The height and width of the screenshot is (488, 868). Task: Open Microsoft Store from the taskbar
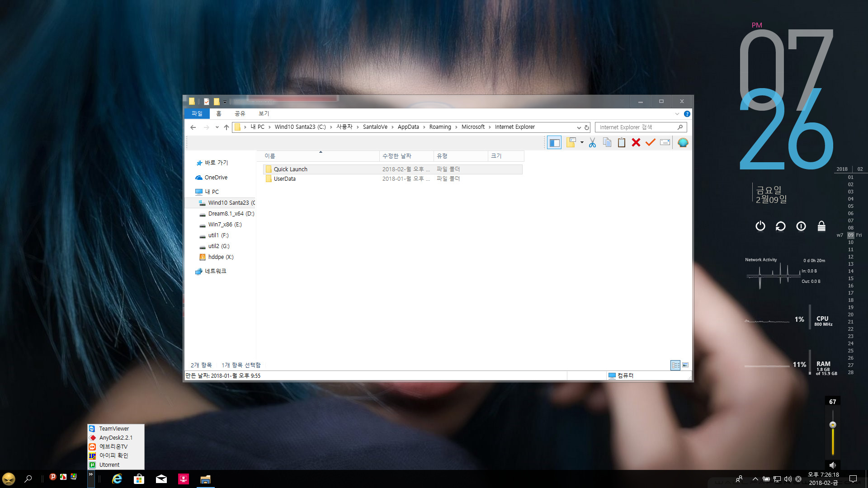pos(139,479)
